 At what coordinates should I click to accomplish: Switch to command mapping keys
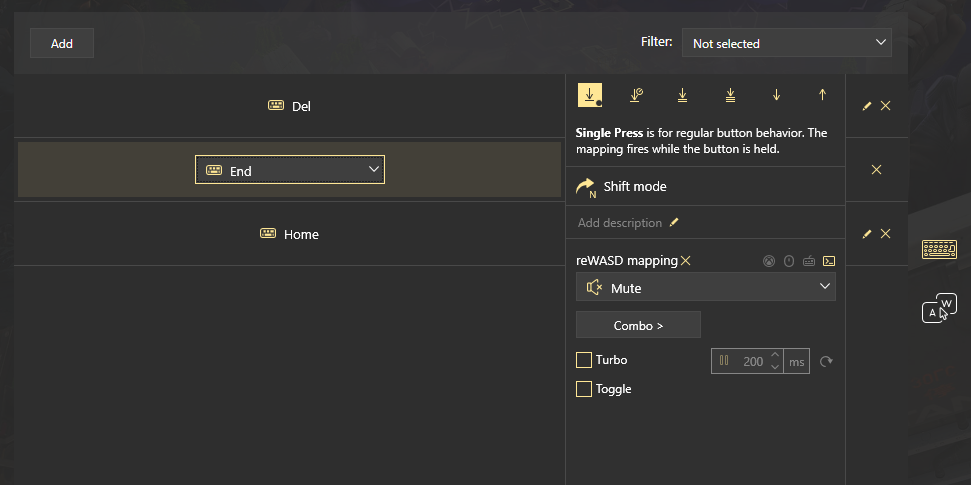(x=829, y=261)
